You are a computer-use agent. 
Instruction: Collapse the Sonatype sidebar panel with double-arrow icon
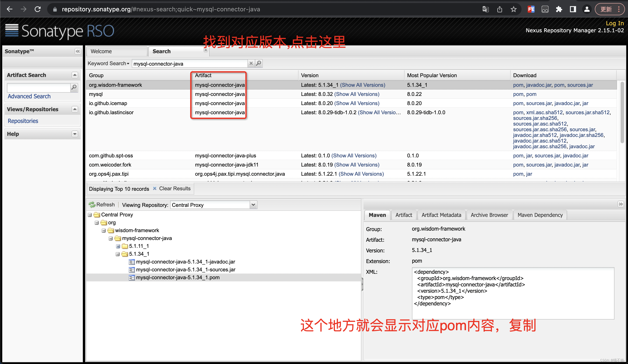(x=78, y=51)
